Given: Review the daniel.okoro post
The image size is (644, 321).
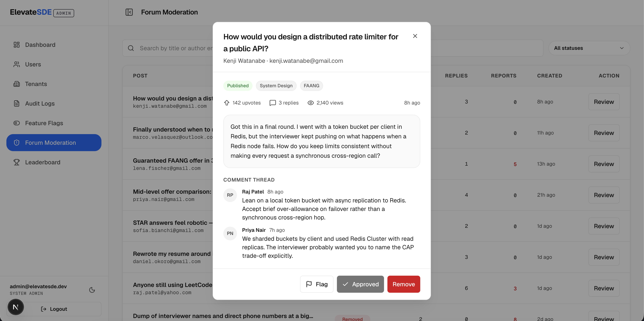Looking at the screenshot, I should [x=604, y=257].
